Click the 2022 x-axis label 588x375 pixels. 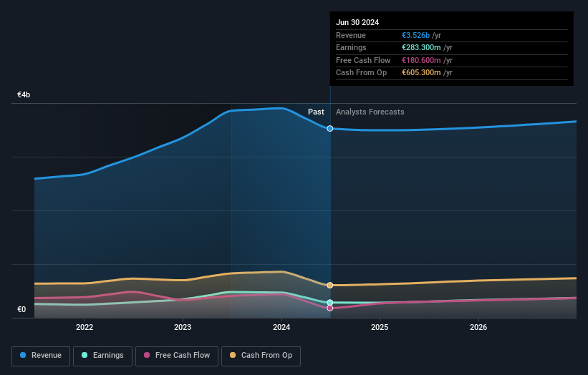85,327
